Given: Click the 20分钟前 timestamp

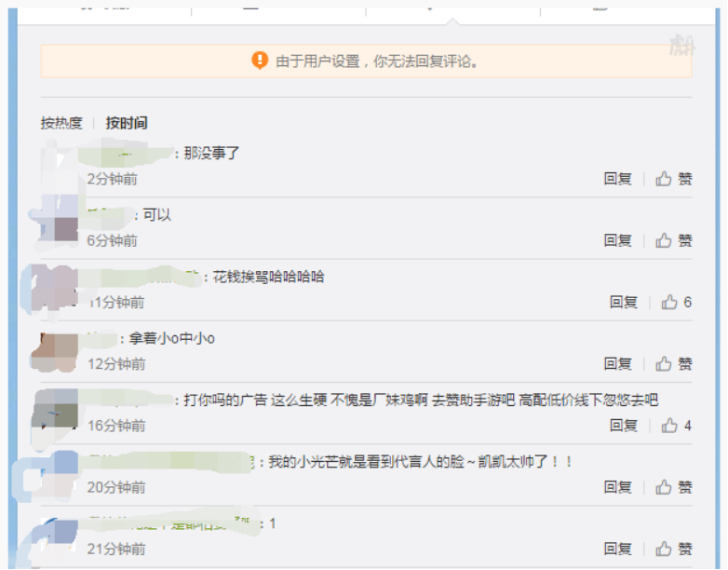Looking at the screenshot, I should [116, 487].
